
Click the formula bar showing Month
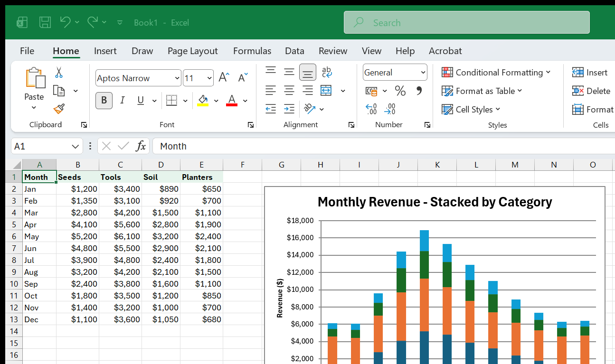[x=384, y=146]
